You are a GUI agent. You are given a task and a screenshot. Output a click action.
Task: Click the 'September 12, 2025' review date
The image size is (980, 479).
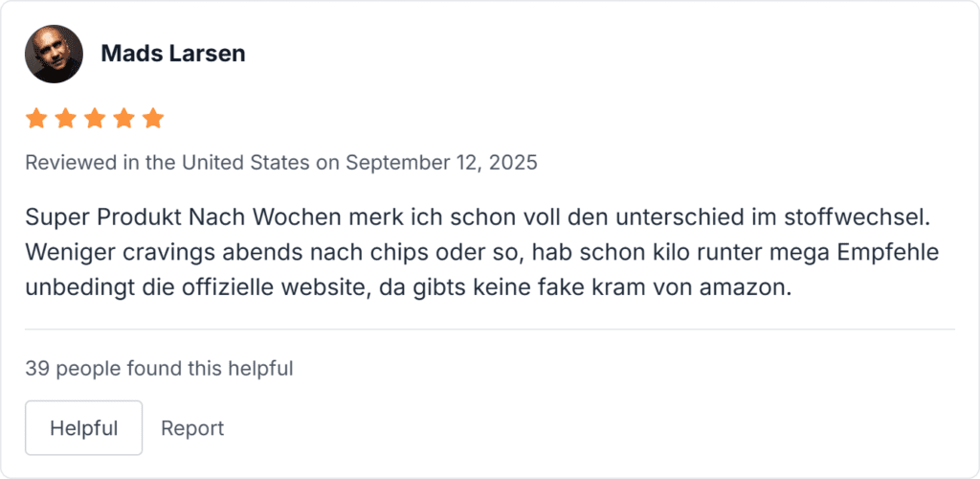click(441, 163)
